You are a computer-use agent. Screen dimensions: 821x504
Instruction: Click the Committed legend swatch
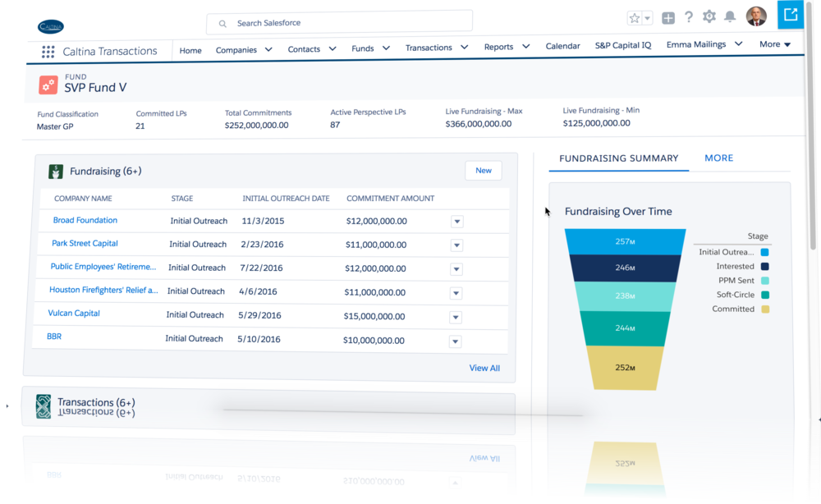coord(765,309)
